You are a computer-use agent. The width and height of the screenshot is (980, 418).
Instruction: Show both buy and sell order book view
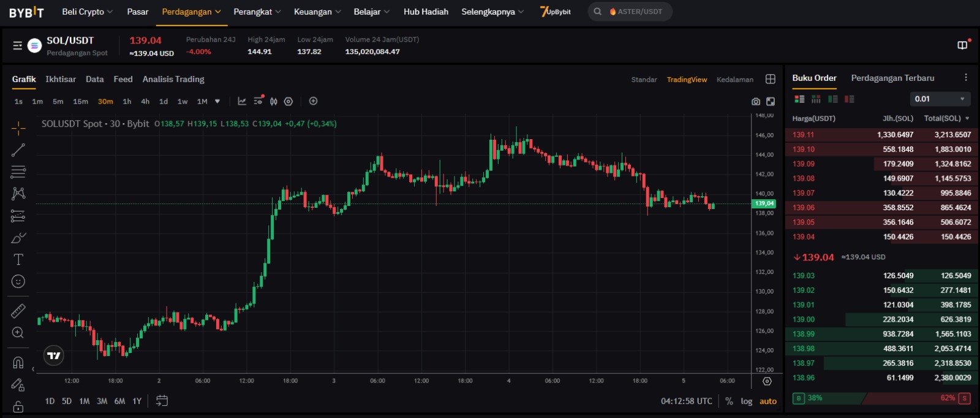click(799, 99)
